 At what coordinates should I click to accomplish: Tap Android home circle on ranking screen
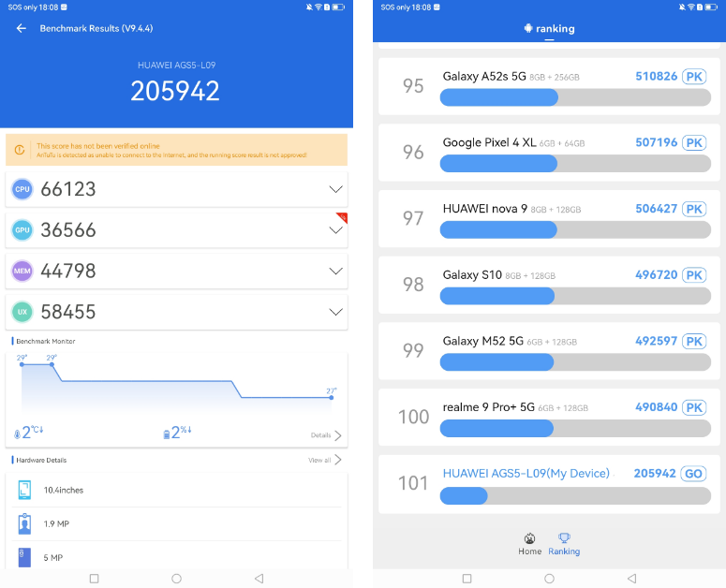[x=549, y=579]
